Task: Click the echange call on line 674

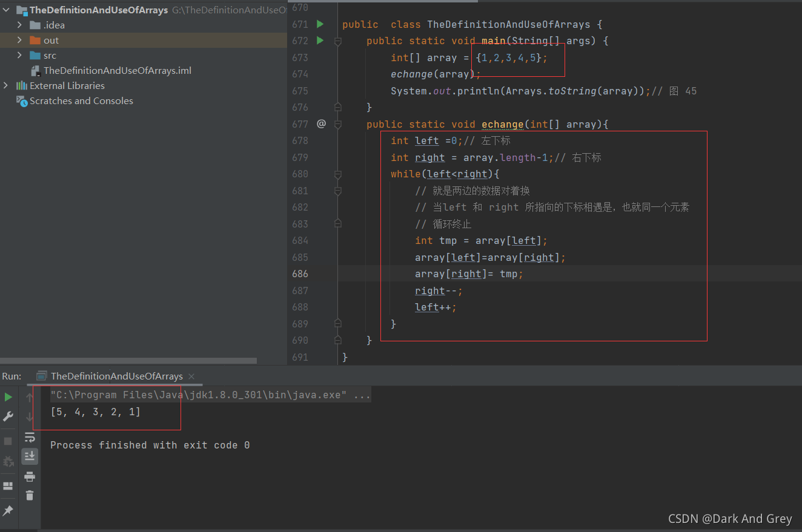Action: (412, 74)
